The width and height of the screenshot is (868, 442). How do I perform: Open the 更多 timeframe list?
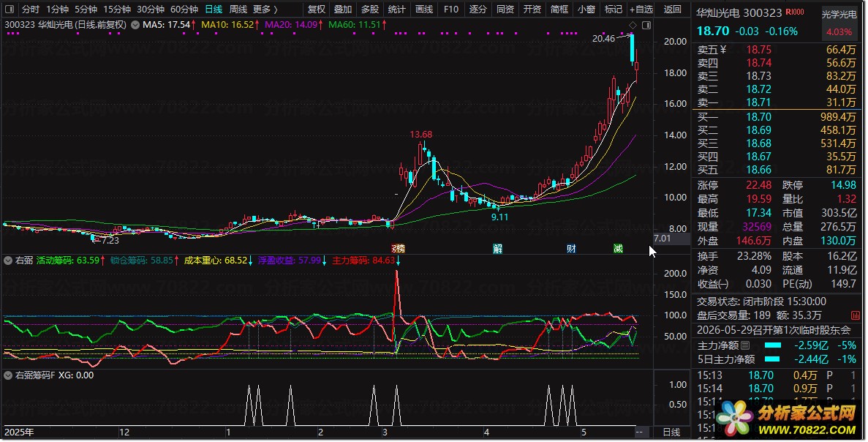265,10
